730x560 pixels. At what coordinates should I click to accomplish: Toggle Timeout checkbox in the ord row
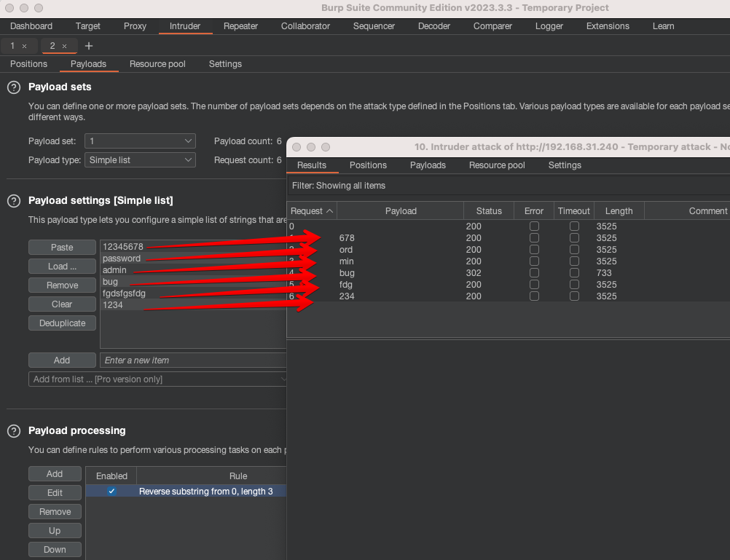(x=574, y=250)
